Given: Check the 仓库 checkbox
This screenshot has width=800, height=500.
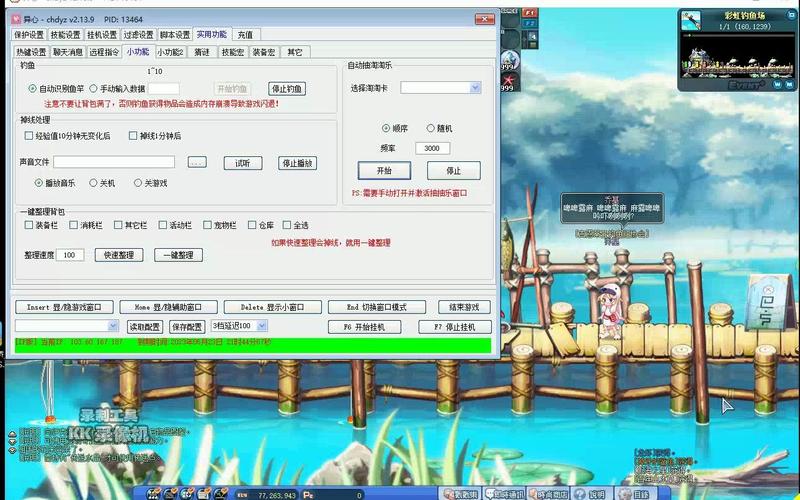Looking at the screenshot, I should click(x=261, y=225).
